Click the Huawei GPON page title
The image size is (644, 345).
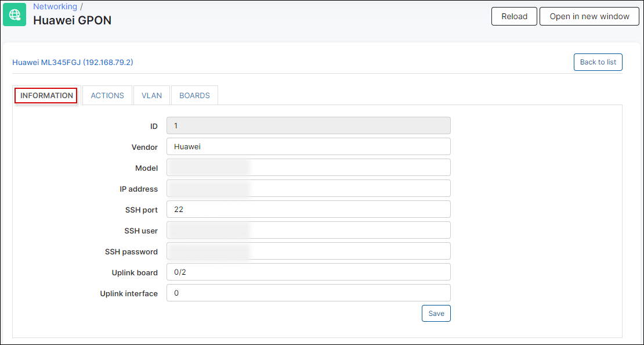coord(73,20)
